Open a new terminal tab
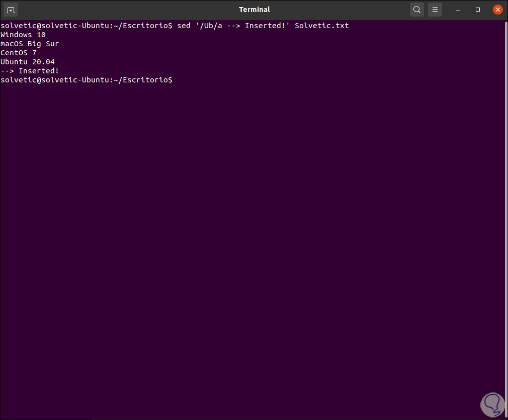This screenshot has height=420, width=508. (11, 10)
